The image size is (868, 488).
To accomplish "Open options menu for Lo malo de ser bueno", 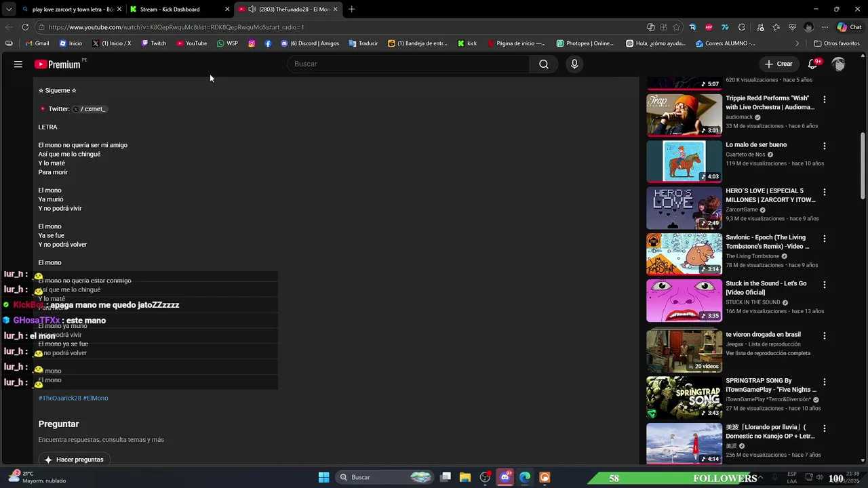I will pyautogui.click(x=825, y=146).
